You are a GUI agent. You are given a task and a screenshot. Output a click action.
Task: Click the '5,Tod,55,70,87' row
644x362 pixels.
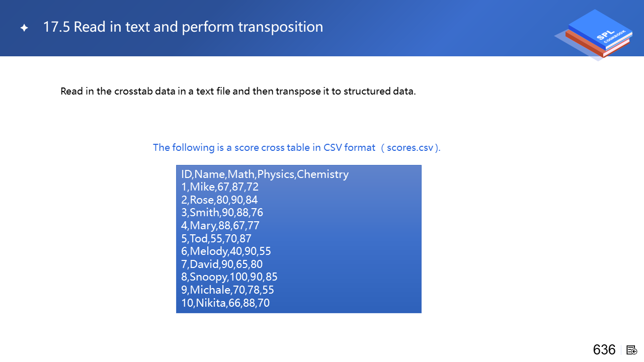(216, 238)
